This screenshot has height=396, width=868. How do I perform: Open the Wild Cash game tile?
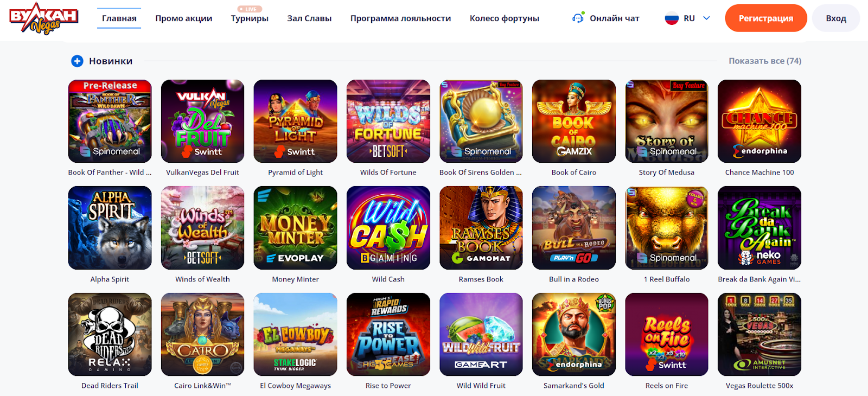tap(388, 228)
